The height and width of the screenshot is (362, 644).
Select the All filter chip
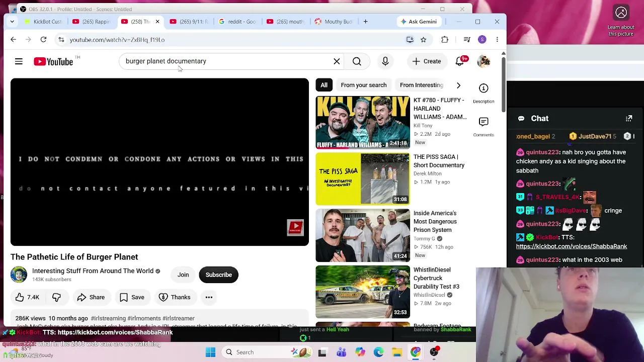[324, 85]
